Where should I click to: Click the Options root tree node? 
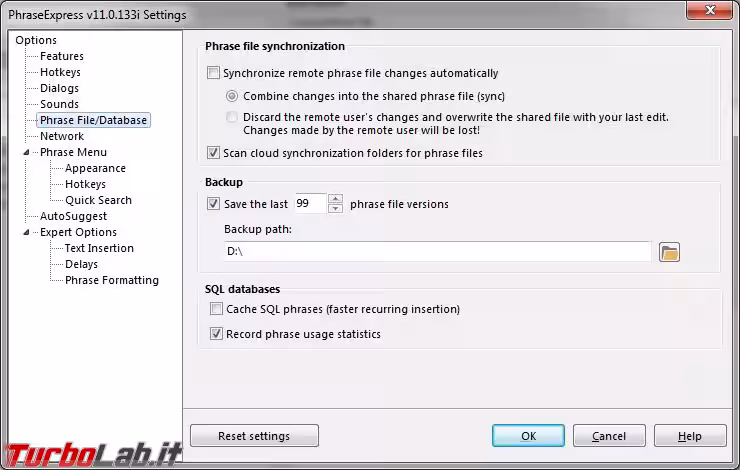(x=36, y=40)
